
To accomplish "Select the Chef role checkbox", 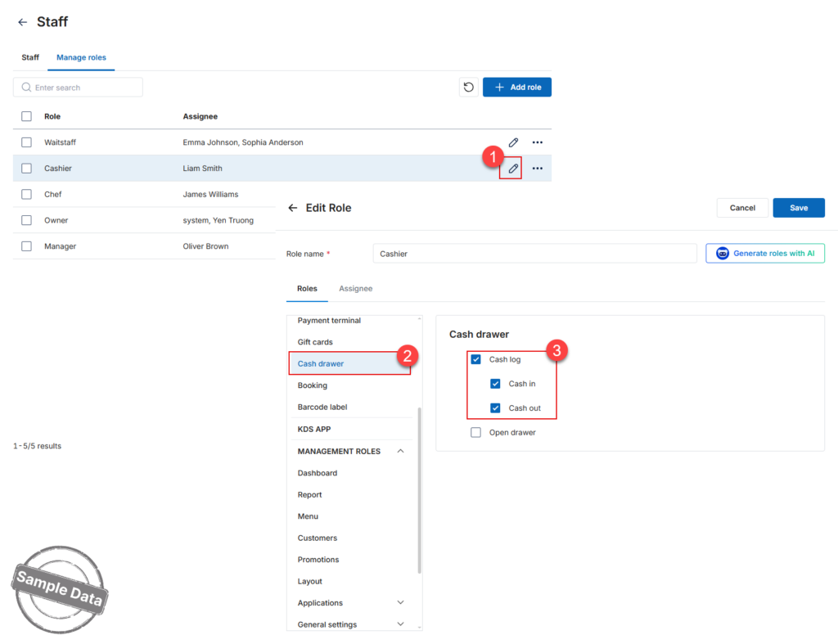I will [x=26, y=194].
